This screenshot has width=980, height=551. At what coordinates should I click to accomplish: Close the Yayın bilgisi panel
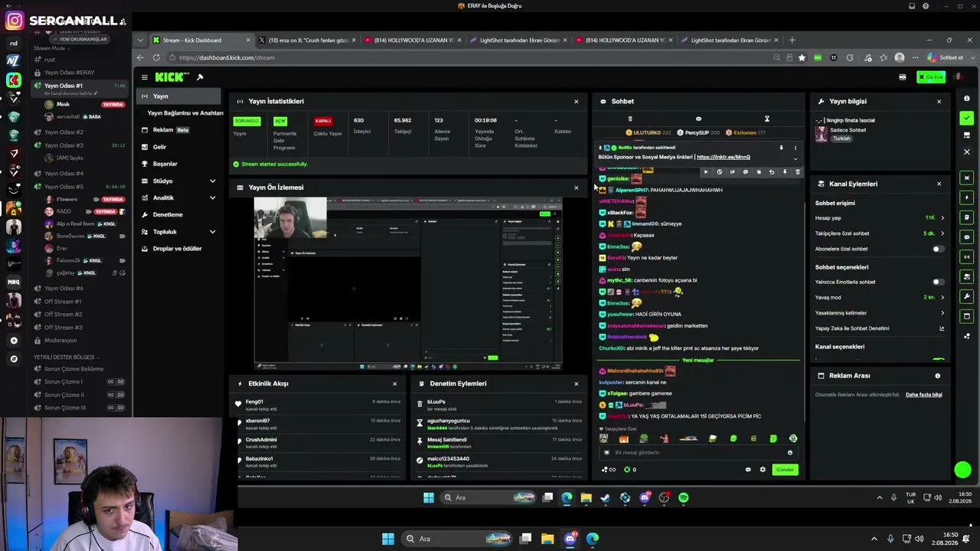[939, 101]
